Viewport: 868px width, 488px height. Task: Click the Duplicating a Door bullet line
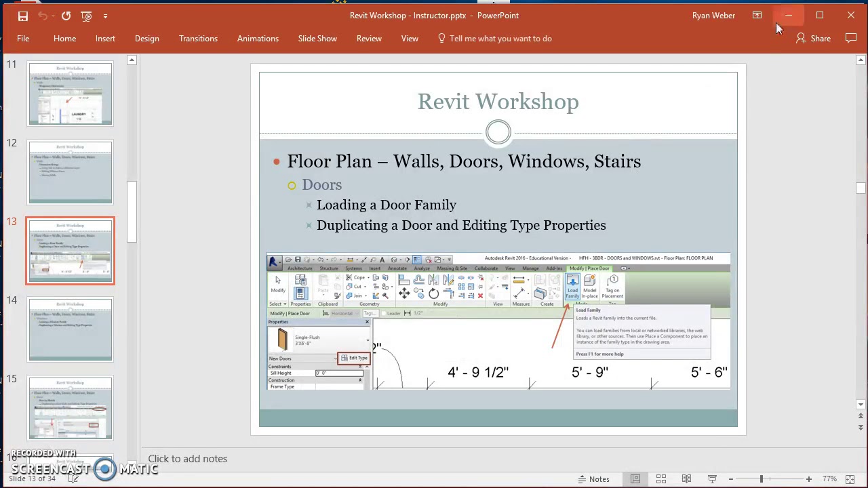[461, 225]
